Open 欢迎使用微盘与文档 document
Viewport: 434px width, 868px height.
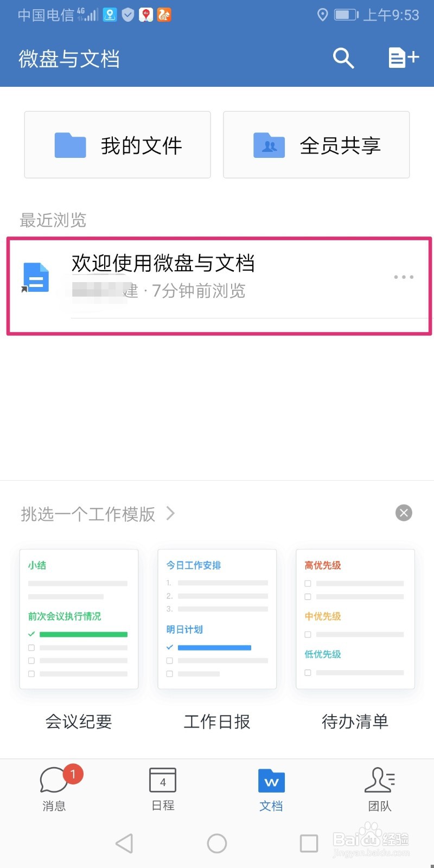pyautogui.click(x=163, y=264)
